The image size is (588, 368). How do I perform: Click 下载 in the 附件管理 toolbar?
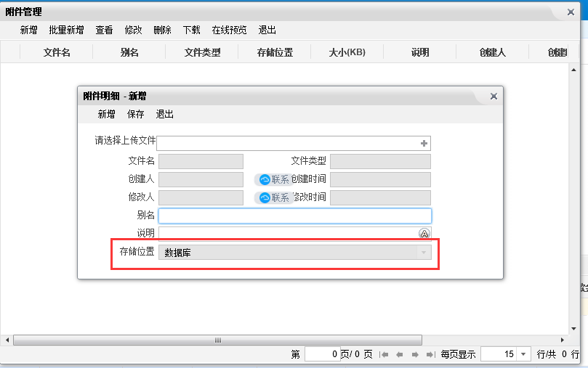(x=192, y=30)
